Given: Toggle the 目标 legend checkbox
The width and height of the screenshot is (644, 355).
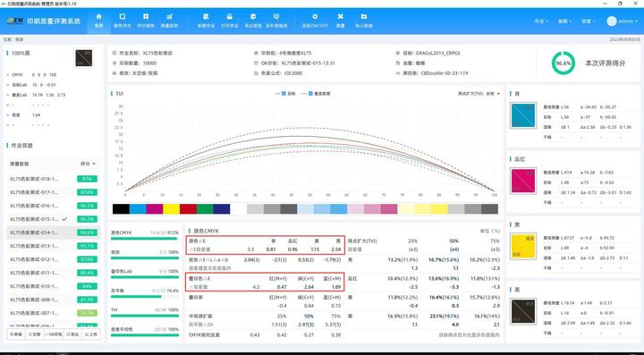Looking at the screenshot, I should tap(284, 94).
